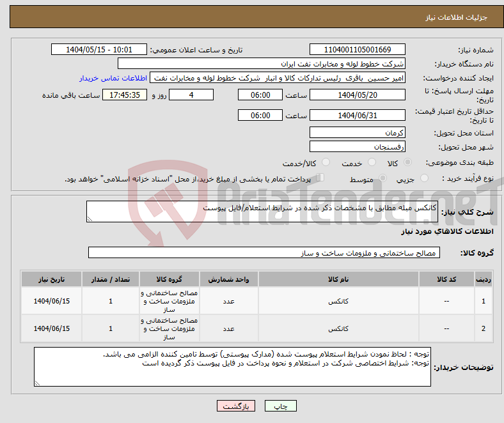
Task: Click the date 1404/06/15 in row 2
Action: tap(51, 328)
